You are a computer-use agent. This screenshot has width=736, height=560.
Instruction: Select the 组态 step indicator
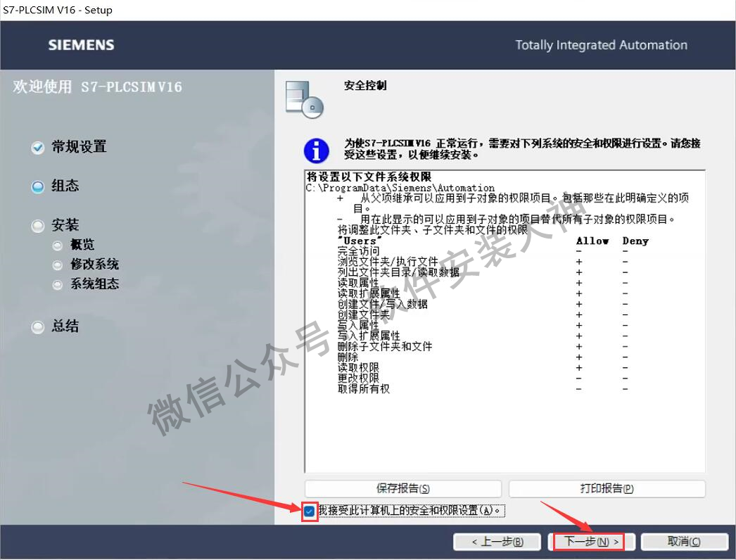[x=37, y=187]
